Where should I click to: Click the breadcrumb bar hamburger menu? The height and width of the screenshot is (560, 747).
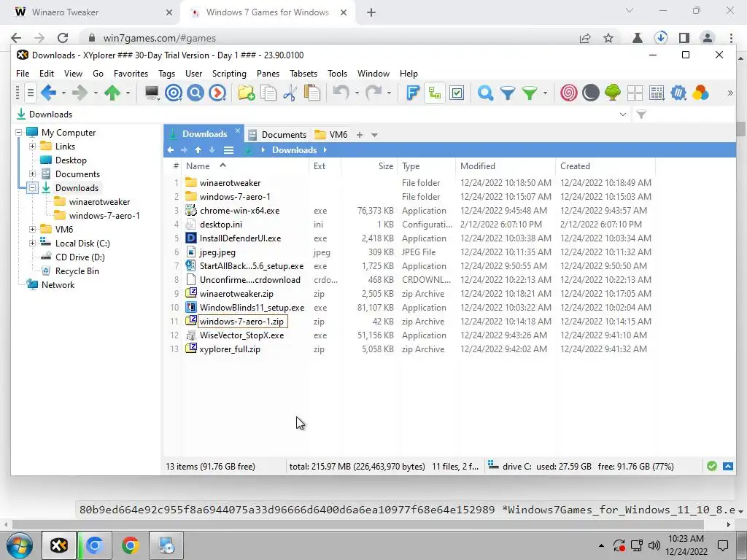point(228,150)
